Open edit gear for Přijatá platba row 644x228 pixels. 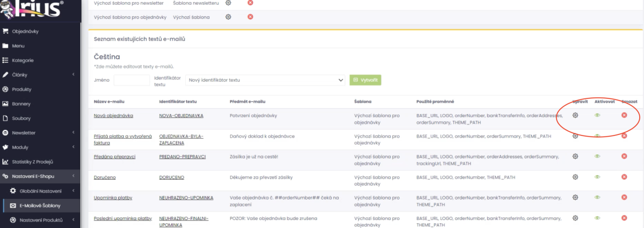point(575,136)
